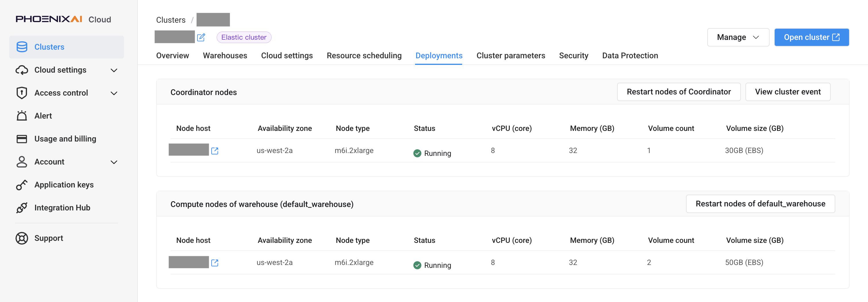Go to the Resource scheduling tab
Viewport: 868px width, 302px height.
pos(364,56)
